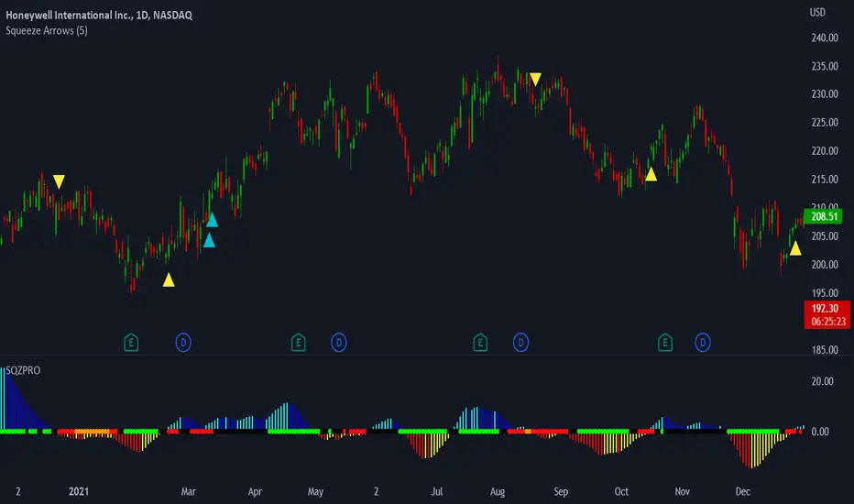This screenshot has height=504, width=854.
Task: Open the earnings E marker near late April
Action: [x=298, y=342]
